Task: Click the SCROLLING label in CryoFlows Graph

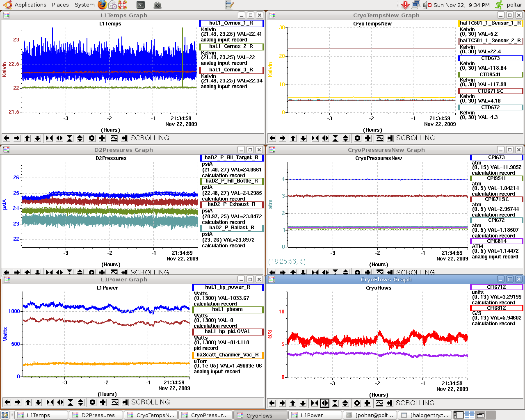Action: (415, 403)
